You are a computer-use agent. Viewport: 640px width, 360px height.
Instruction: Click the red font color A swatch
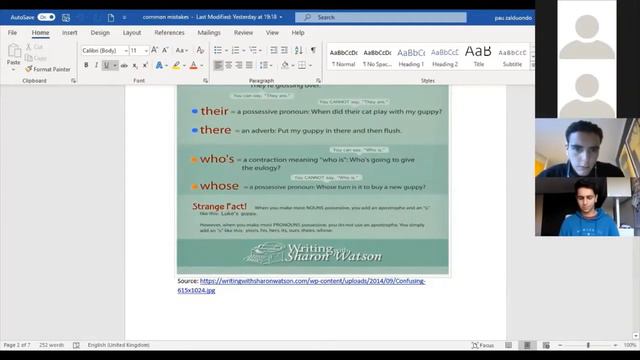pos(194,65)
